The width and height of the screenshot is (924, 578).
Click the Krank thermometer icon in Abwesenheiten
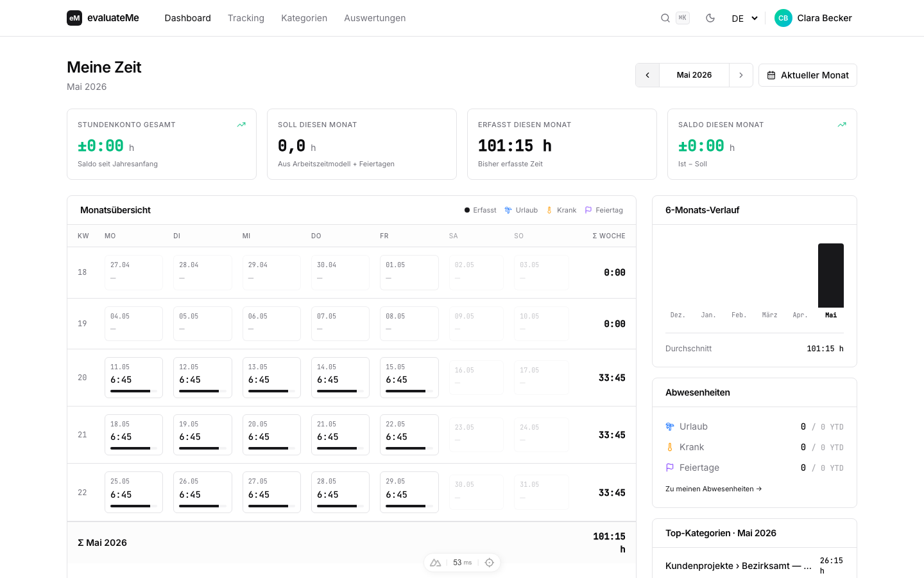pos(670,447)
